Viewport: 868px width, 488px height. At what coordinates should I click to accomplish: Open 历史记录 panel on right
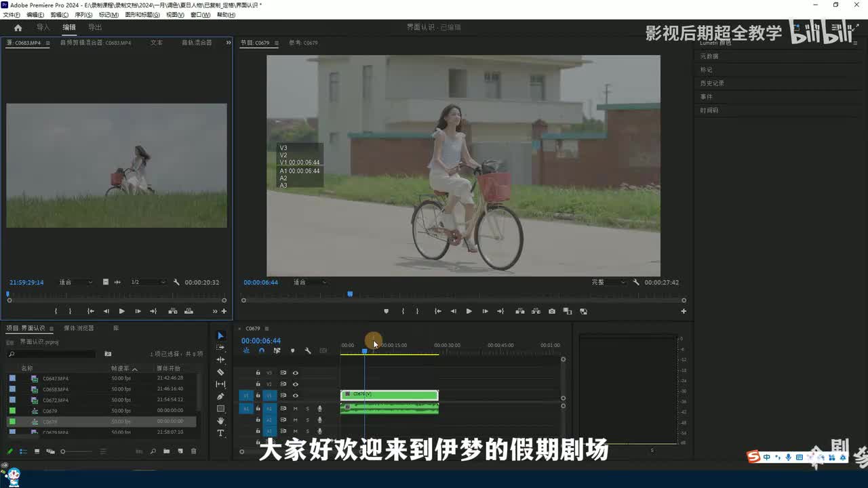pos(712,83)
